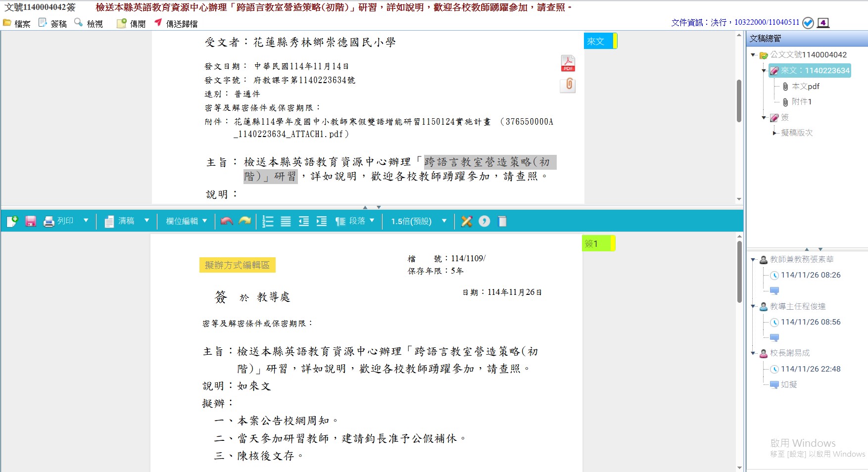Open the 傳送歸檔 menu item
The image size is (868, 472).
[176, 23]
